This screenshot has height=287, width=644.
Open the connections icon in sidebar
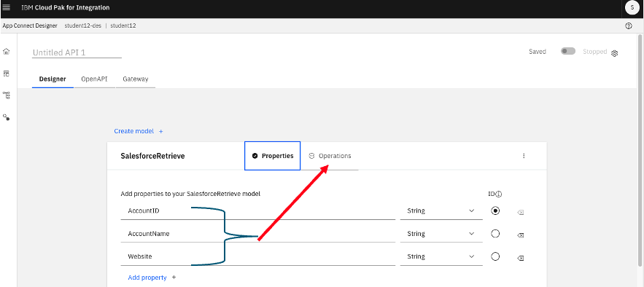click(x=6, y=117)
